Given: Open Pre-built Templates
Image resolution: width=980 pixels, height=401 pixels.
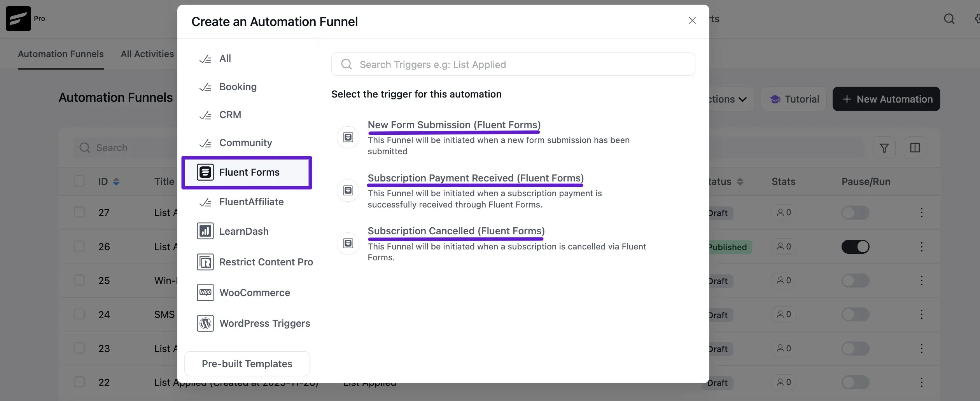Looking at the screenshot, I should tap(247, 364).
